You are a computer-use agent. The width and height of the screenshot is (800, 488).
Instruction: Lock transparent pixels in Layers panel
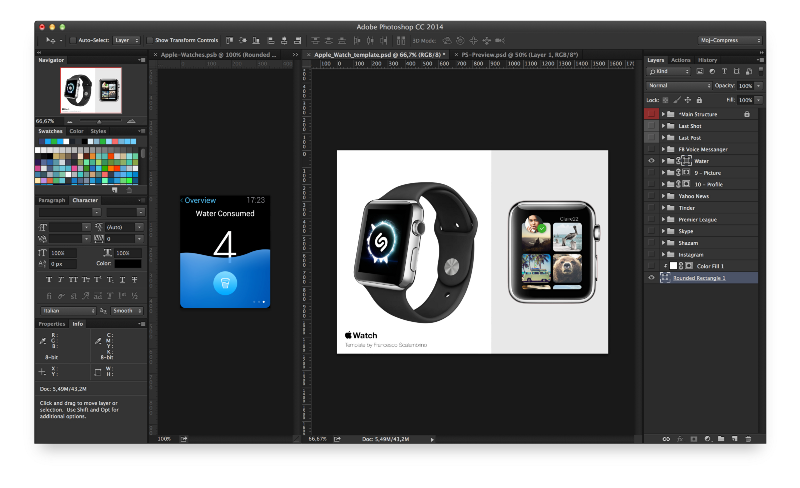click(x=665, y=100)
